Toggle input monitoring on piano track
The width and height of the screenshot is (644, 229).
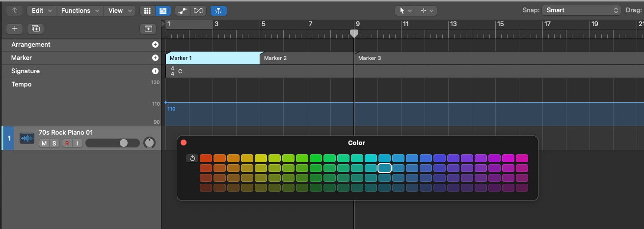point(77,143)
